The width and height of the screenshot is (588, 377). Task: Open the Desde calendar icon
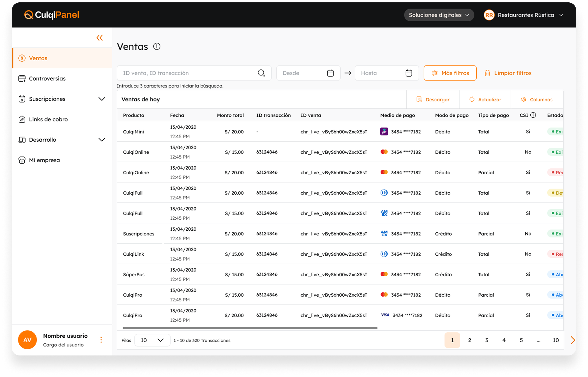pyautogui.click(x=330, y=73)
